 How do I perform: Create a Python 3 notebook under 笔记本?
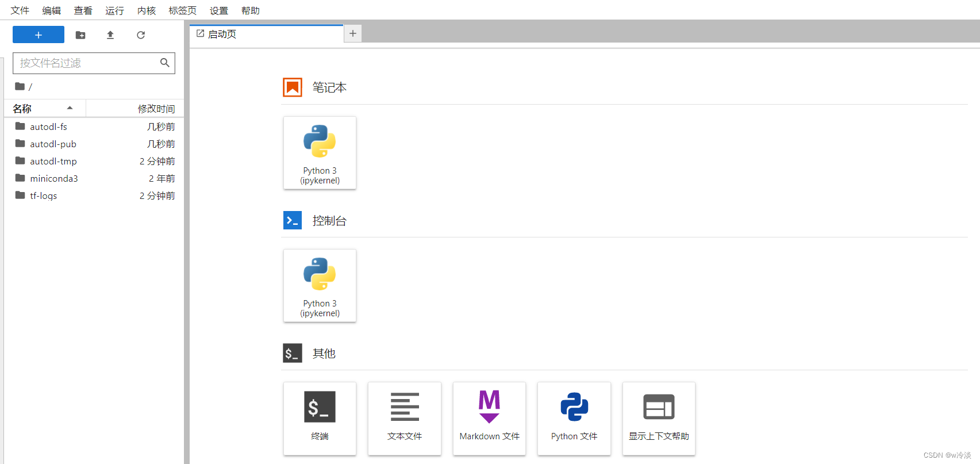coord(320,153)
